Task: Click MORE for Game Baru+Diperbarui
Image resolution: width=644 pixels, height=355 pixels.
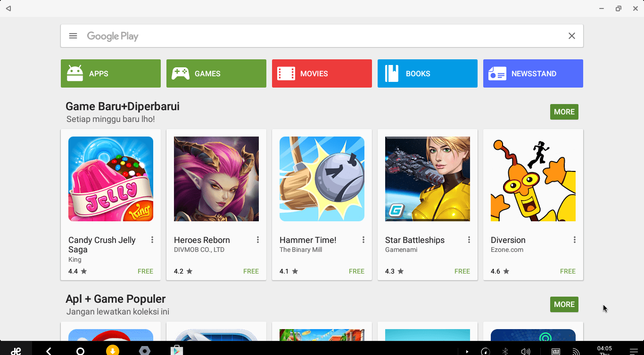Action: coord(564,112)
